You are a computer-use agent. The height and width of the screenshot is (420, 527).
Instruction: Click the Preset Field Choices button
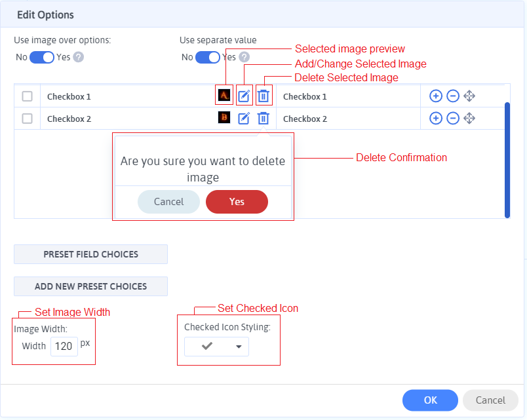[x=90, y=254]
